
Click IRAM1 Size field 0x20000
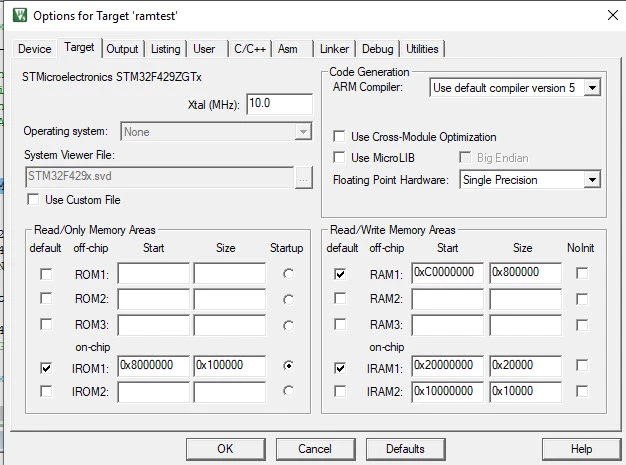525,365
